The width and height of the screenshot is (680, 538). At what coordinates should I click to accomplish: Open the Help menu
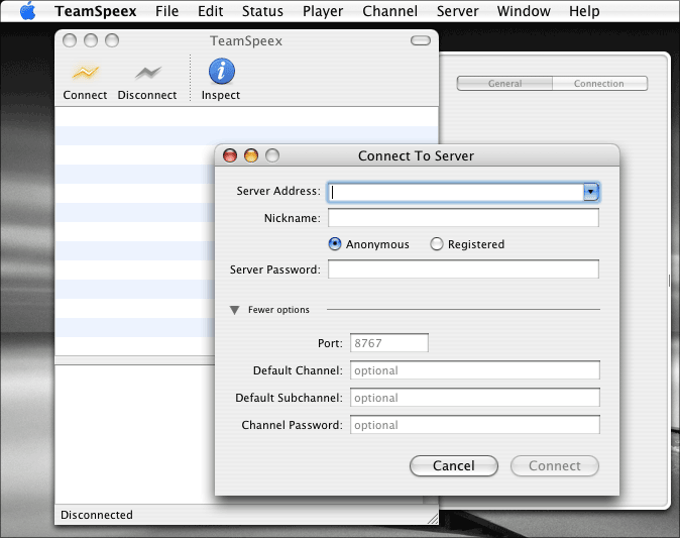coord(584,11)
